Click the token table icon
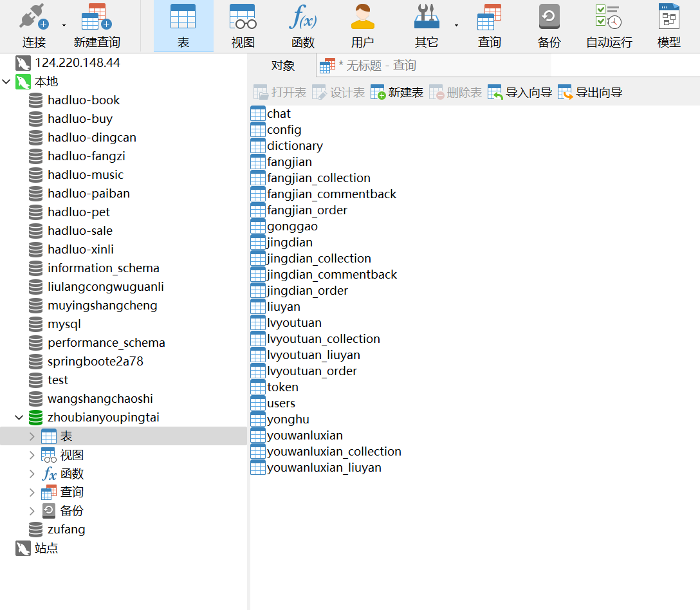 coord(258,387)
